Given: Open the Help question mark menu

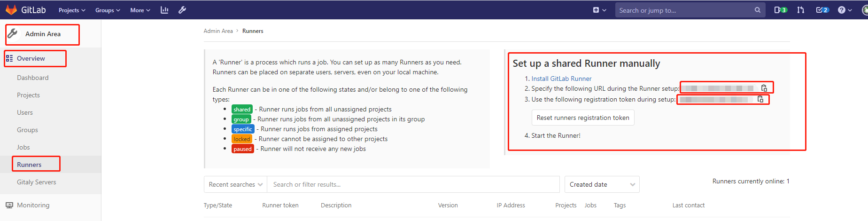Looking at the screenshot, I should pos(845,10).
